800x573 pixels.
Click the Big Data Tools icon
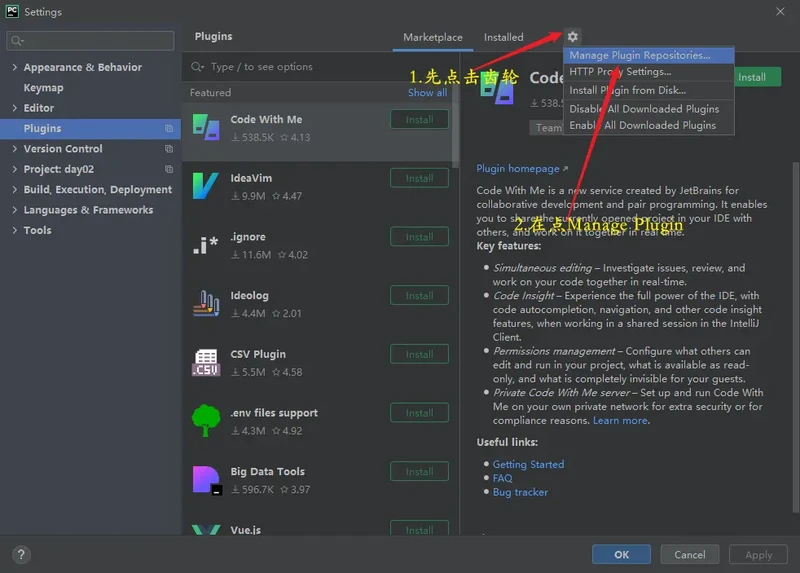(x=206, y=480)
